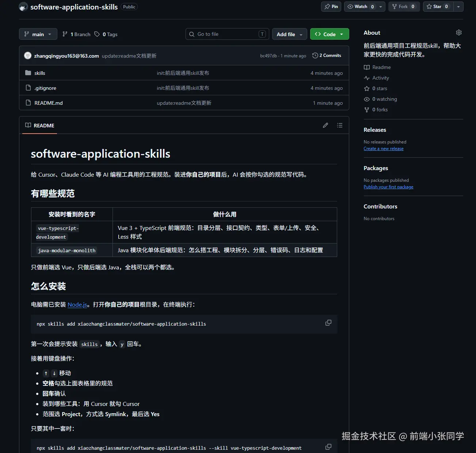Focus the Go to file search field
476x453 pixels.
point(227,34)
